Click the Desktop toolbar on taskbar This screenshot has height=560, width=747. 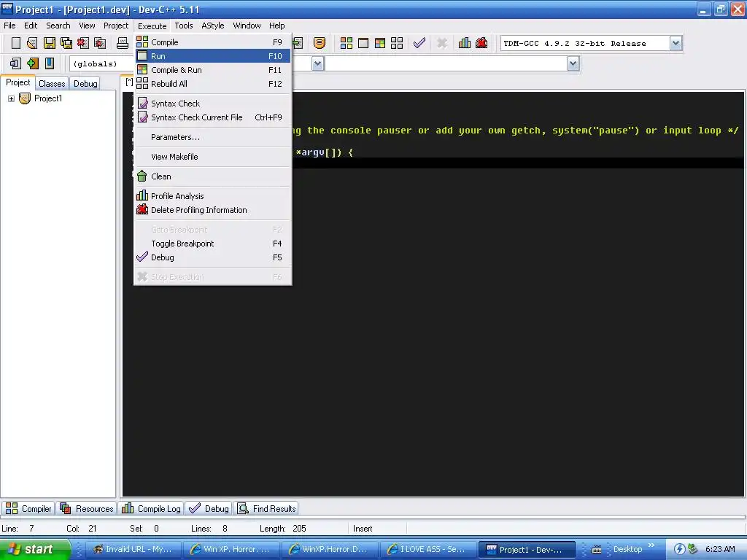pyautogui.click(x=627, y=550)
